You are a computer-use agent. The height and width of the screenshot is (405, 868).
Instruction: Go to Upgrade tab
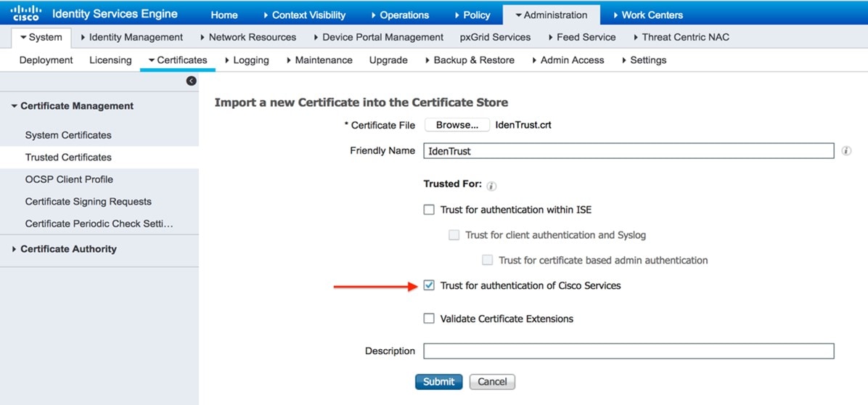388,60
